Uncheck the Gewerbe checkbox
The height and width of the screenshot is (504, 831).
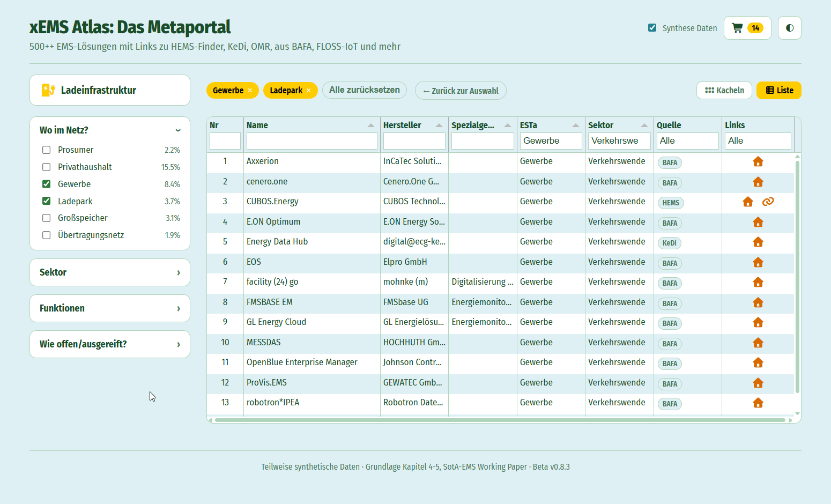pos(47,184)
